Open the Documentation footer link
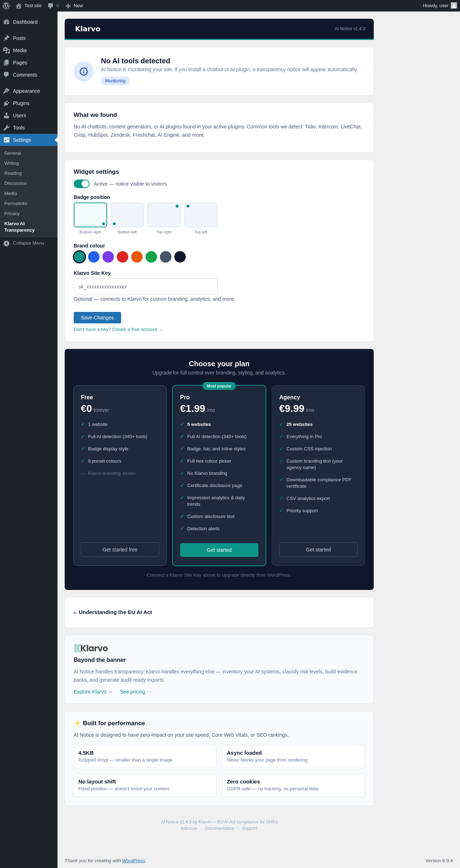The width and height of the screenshot is (460, 868). (x=220, y=828)
